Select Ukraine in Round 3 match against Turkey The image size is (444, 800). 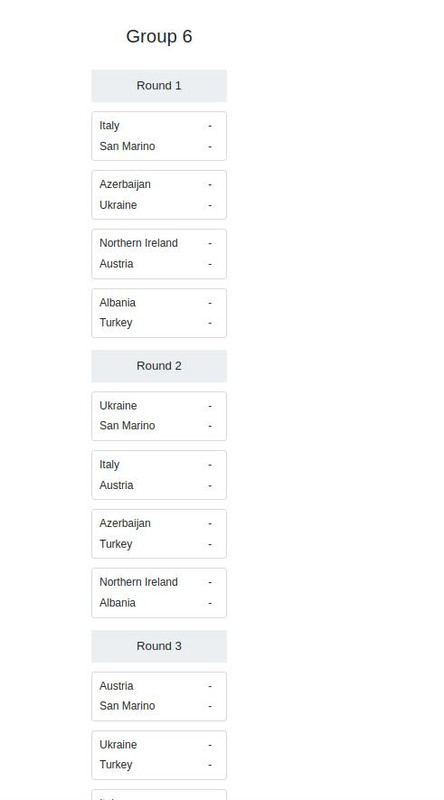click(118, 745)
